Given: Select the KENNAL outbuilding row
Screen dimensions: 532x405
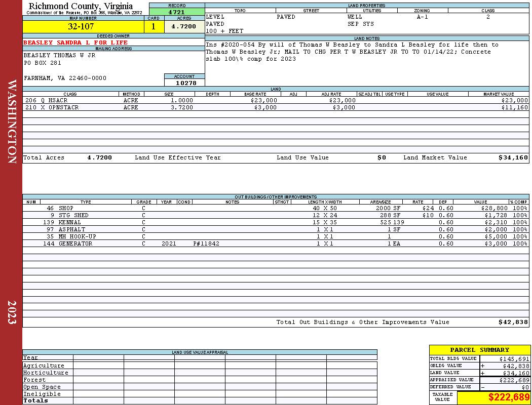Looking at the screenshot, I should [x=276, y=222].
